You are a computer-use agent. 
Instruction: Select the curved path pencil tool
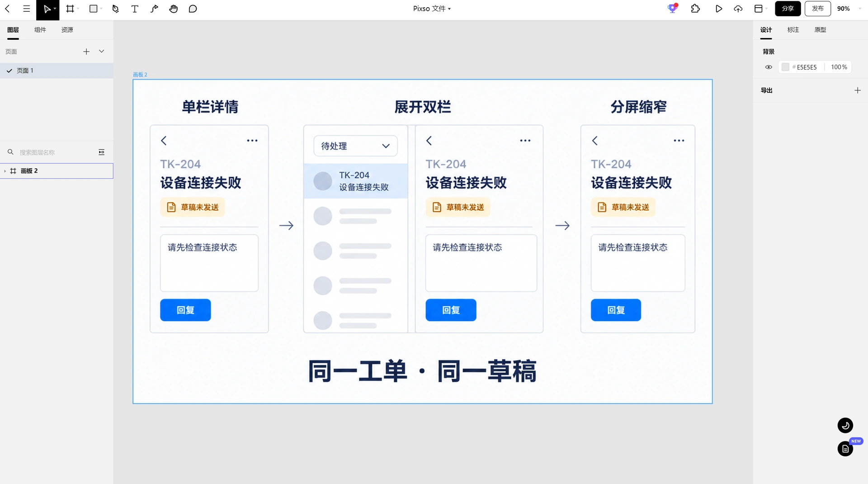pos(154,9)
